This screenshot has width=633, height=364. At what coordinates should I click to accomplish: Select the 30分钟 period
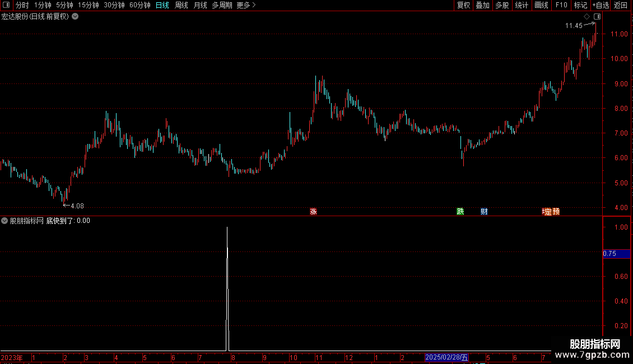tap(114, 5)
